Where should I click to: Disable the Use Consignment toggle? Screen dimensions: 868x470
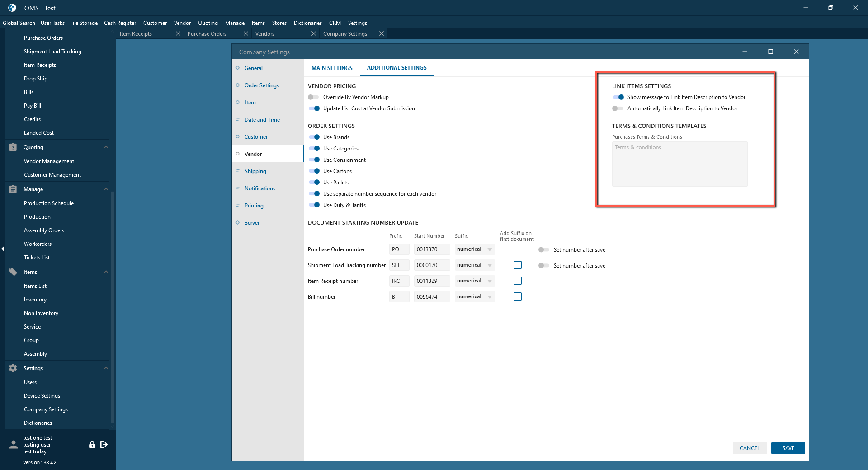314,160
